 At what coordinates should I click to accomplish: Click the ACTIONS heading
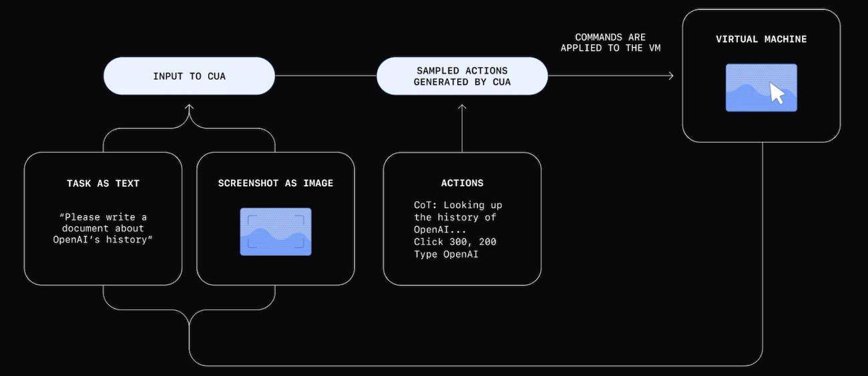(462, 183)
